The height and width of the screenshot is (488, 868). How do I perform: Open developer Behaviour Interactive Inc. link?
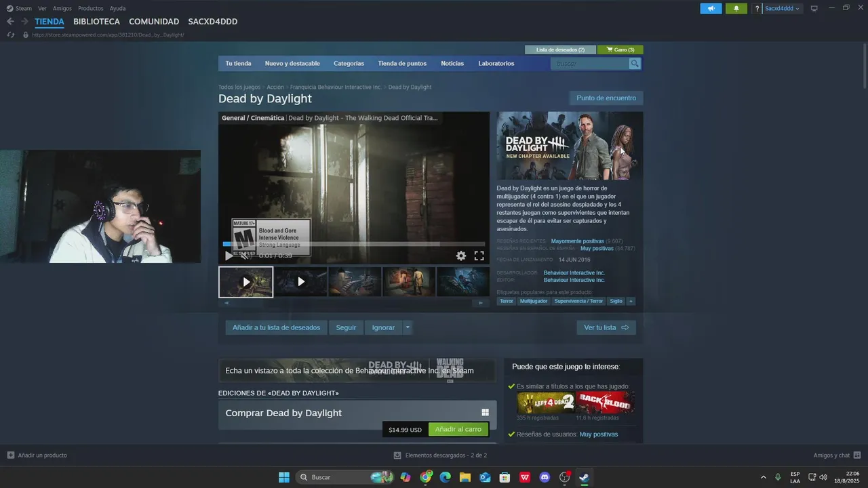pos(574,273)
